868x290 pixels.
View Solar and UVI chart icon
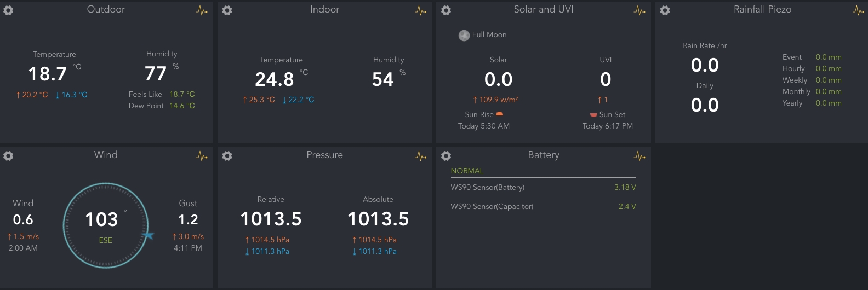[639, 10]
